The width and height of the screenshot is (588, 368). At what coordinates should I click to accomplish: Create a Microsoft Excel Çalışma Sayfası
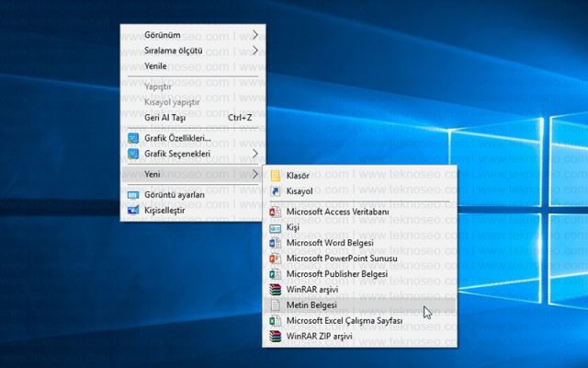tap(359, 321)
